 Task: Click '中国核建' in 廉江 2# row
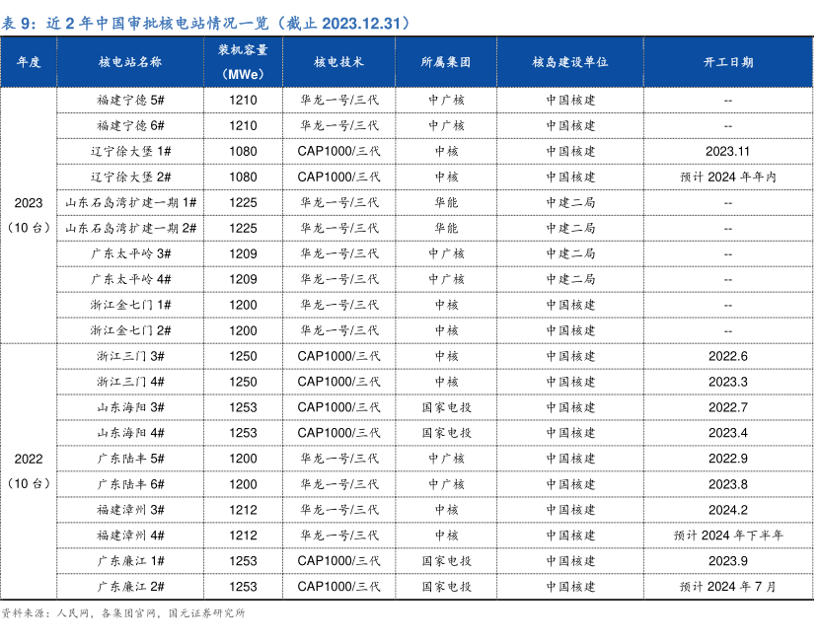click(570, 586)
